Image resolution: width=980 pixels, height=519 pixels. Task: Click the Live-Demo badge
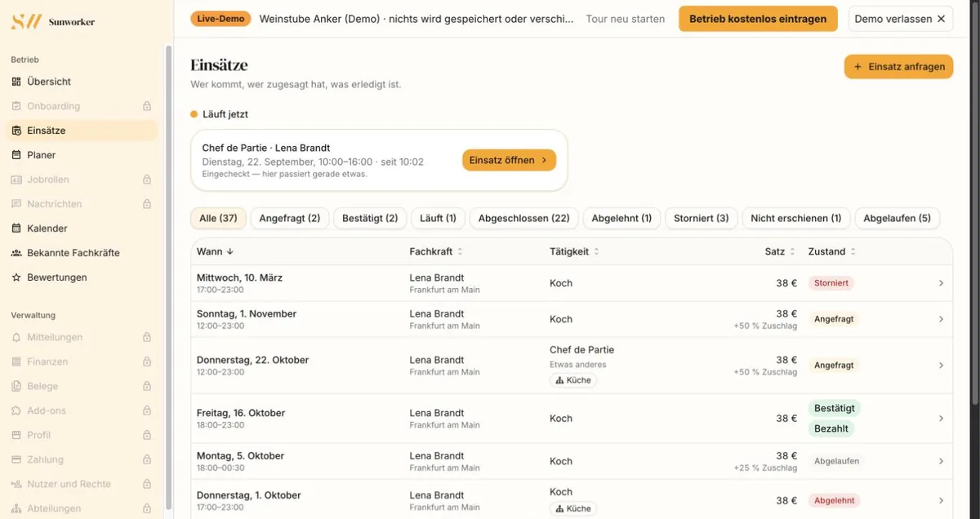[220, 19]
